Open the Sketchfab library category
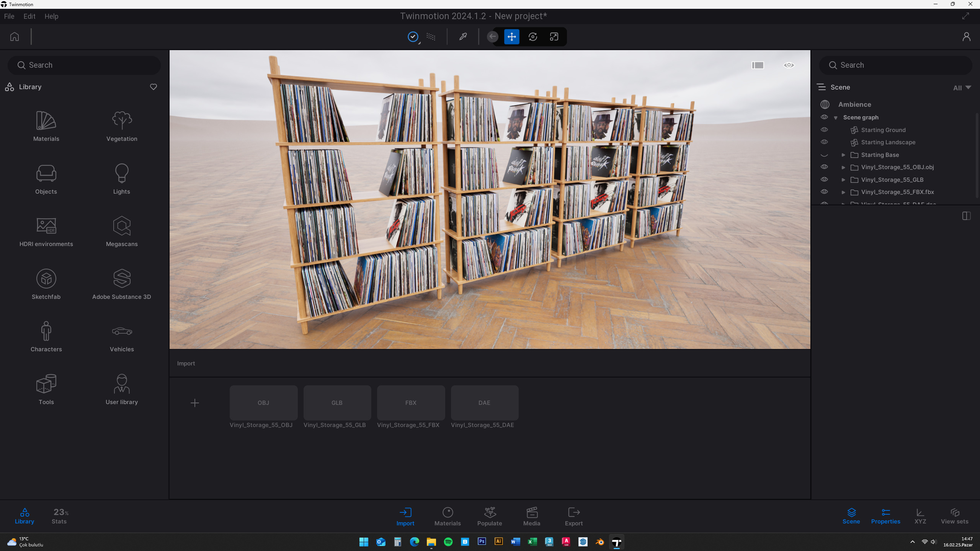980x551 pixels. 46,284
